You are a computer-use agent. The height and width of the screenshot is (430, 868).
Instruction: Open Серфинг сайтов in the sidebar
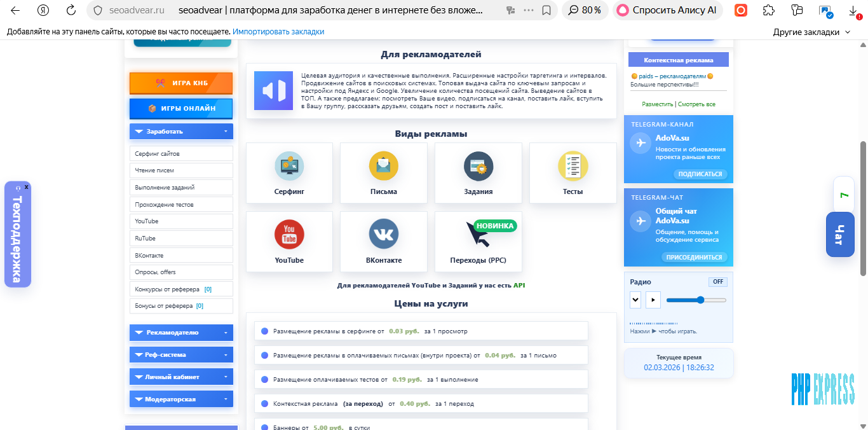click(x=181, y=154)
